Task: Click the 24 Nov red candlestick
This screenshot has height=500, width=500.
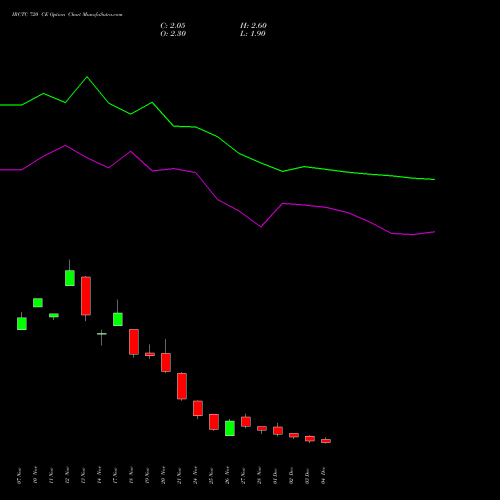Action: coord(198,408)
